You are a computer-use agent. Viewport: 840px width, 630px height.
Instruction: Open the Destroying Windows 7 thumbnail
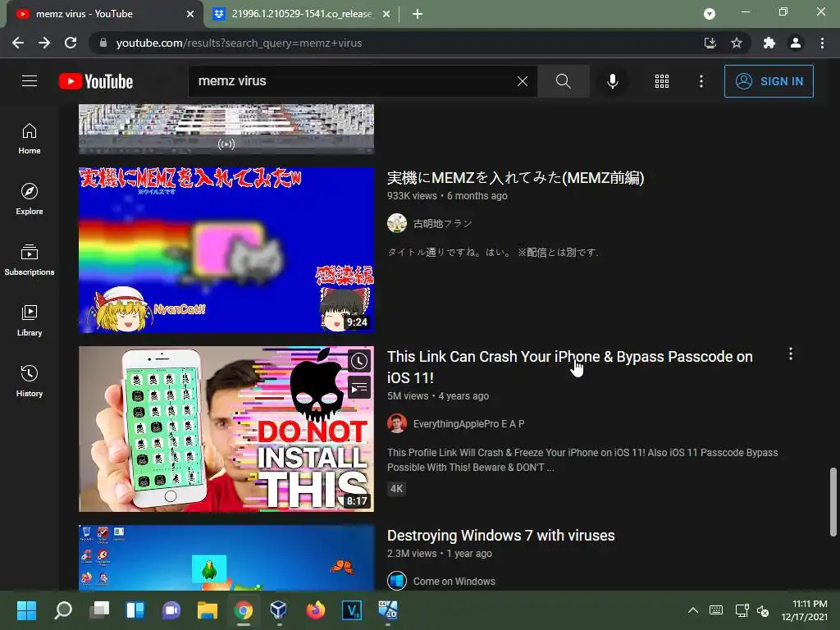pyautogui.click(x=226, y=558)
